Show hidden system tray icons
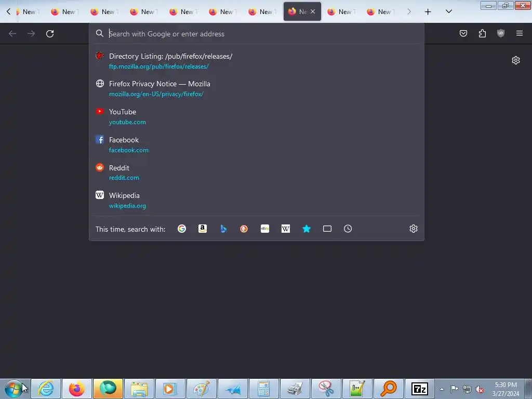This screenshot has height=399, width=532. 442,389
